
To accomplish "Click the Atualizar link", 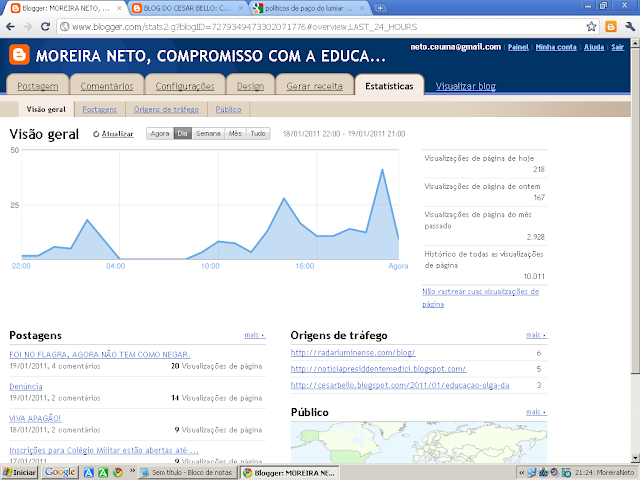I will click(x=118, y=134).
